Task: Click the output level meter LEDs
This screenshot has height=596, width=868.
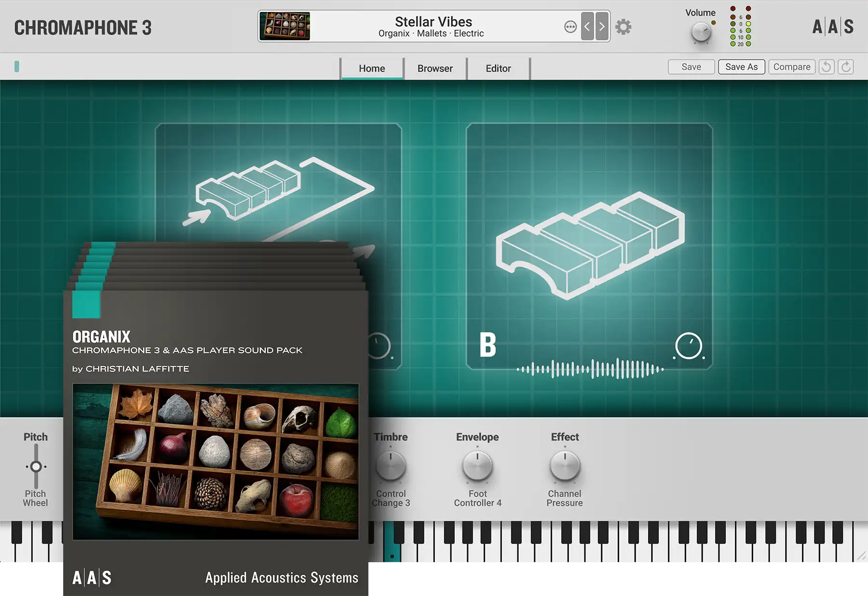Action: pyautogui.click(x=741, y=26)
